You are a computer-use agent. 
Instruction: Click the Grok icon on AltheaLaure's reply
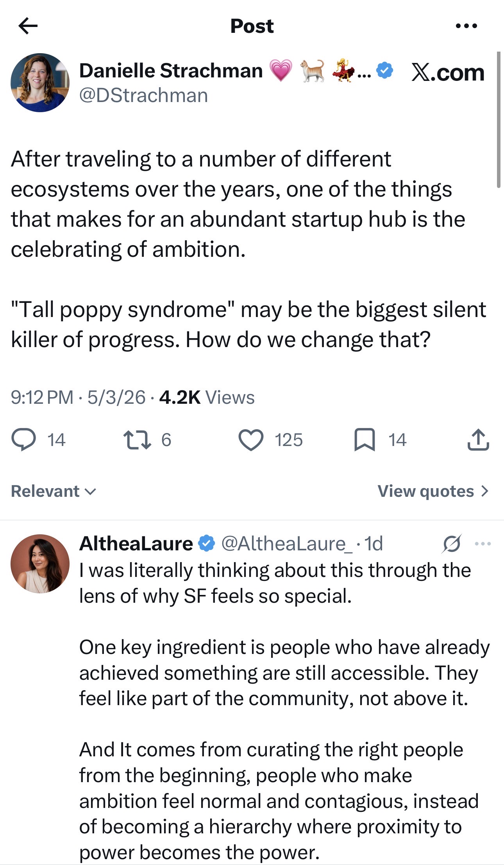(x=452, y=543)
